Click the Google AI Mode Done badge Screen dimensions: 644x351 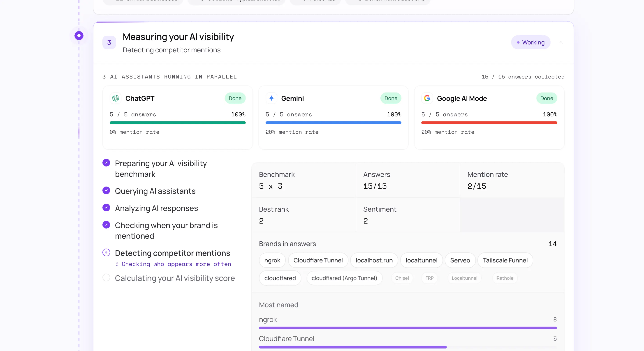[547, 98]
